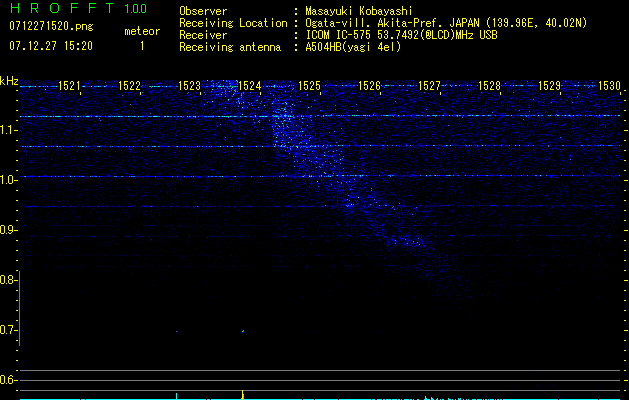Click the 1.0 frequency axis label

8,180
